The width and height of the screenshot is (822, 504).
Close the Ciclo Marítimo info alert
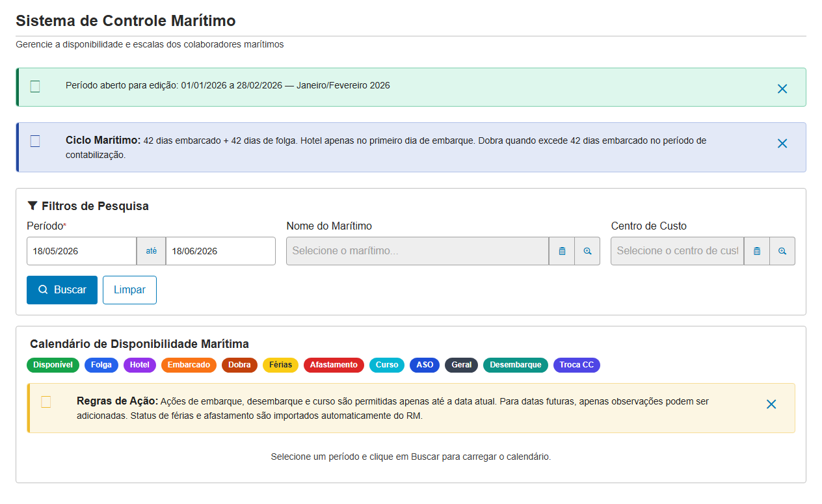click(782, 144)
